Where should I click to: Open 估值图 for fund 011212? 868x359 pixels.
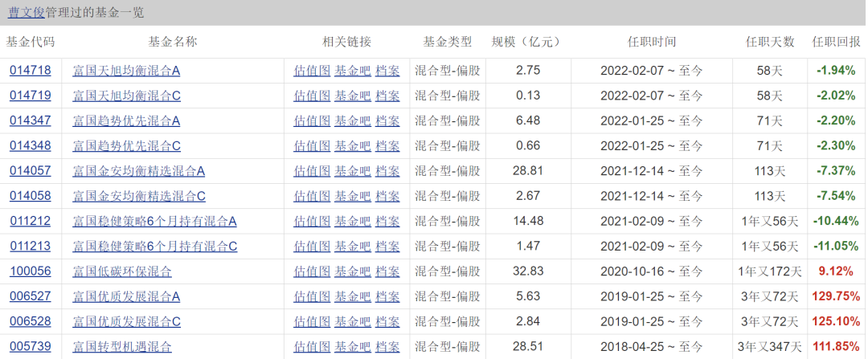point(312,222)
